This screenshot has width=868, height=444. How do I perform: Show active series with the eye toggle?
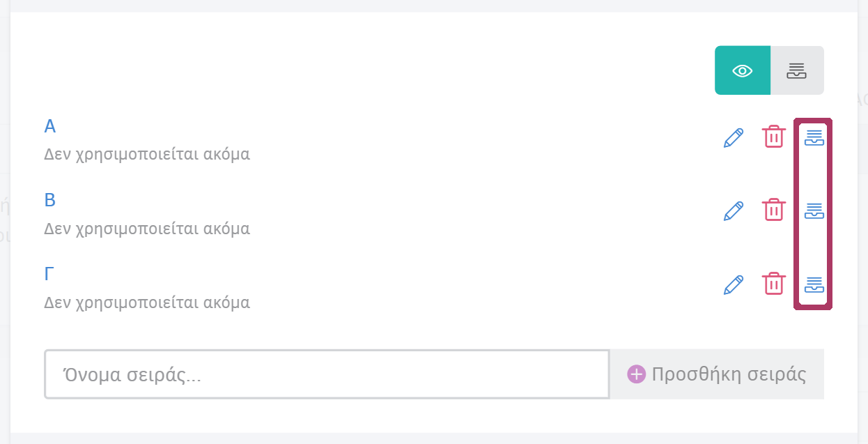[743, 70]
